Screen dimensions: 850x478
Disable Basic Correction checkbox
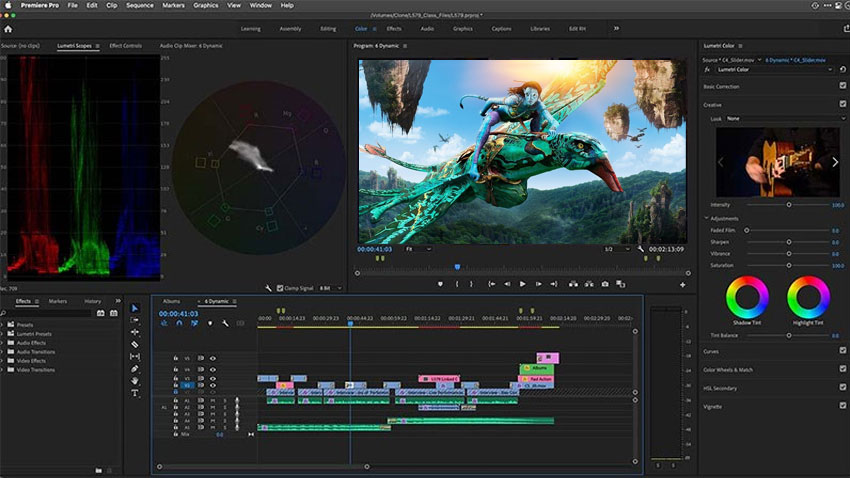click(x=842, y=86)
